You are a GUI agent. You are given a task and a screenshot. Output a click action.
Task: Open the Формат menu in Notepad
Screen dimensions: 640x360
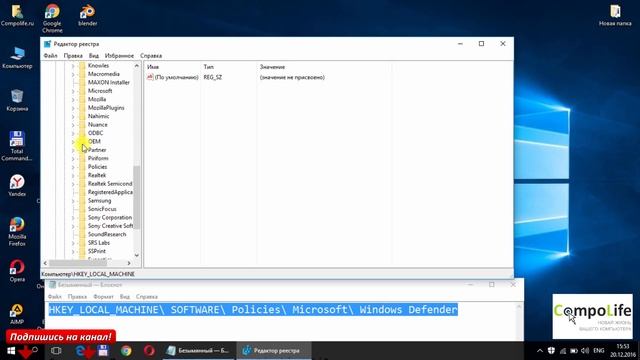103,297
